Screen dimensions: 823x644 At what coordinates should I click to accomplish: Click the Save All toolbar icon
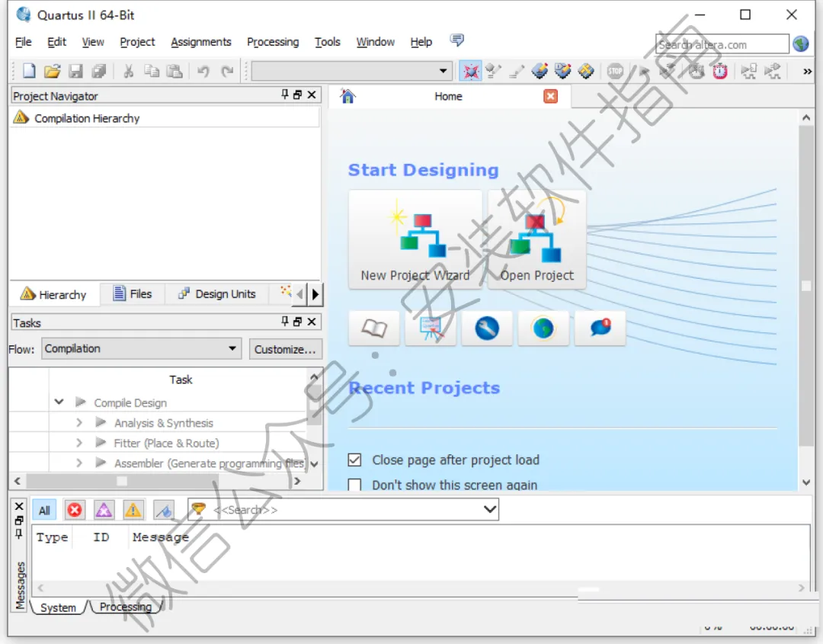(x=99, y=71)
